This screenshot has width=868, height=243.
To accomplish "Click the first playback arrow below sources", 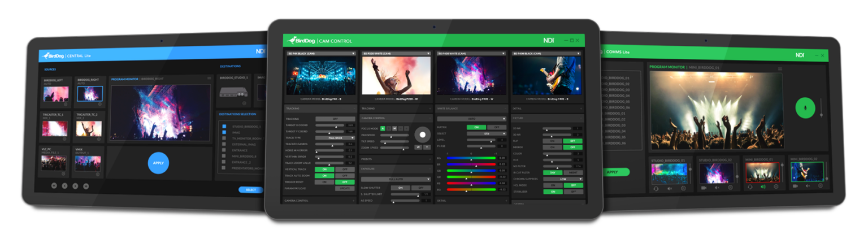I will point(54,185).
